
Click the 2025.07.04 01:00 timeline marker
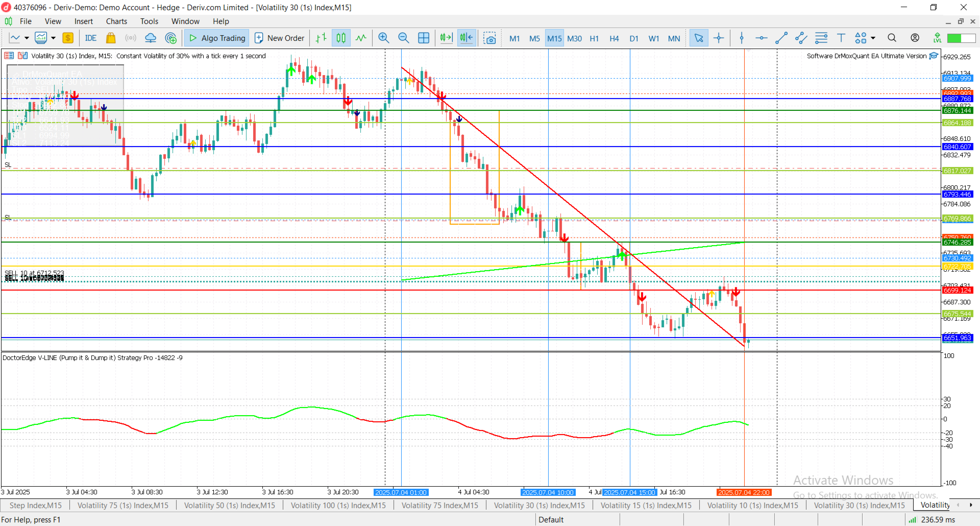coord(401,492)
